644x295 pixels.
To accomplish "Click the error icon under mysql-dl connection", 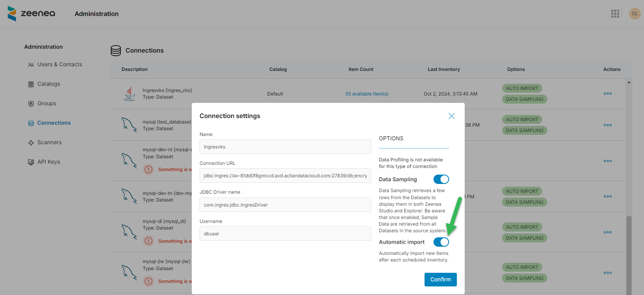I will point(149,241).
